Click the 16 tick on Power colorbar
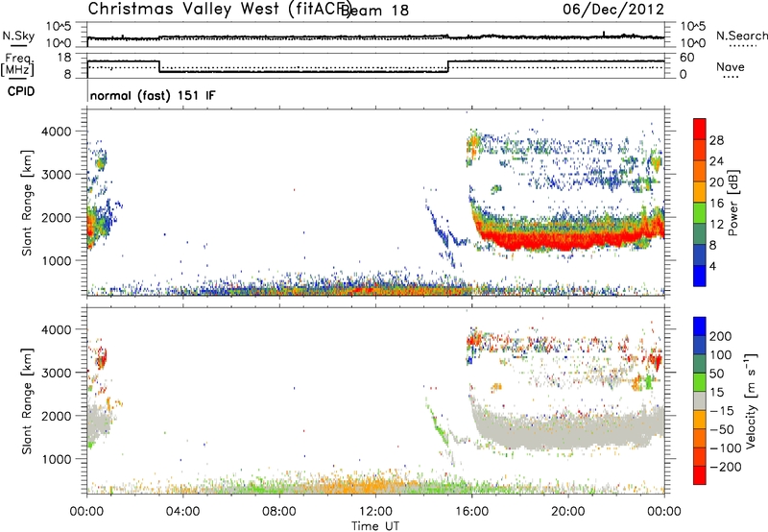 pos(716,204)
